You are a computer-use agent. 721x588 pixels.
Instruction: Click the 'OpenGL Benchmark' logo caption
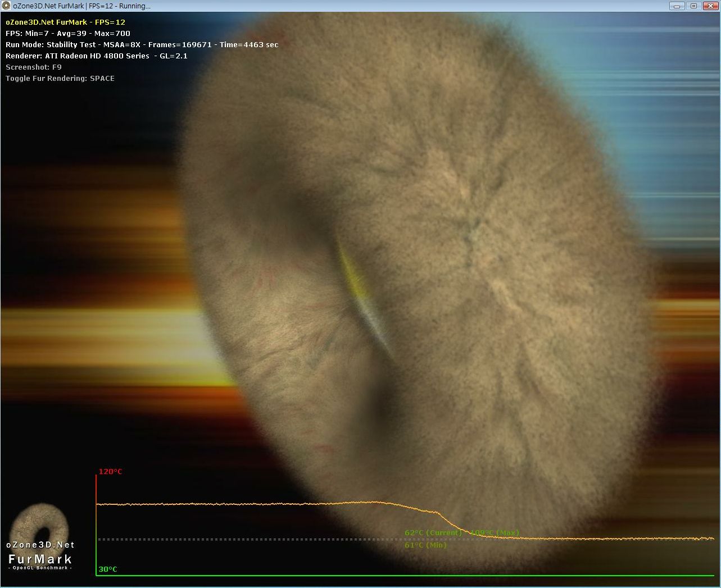click(x=40, y=568)
